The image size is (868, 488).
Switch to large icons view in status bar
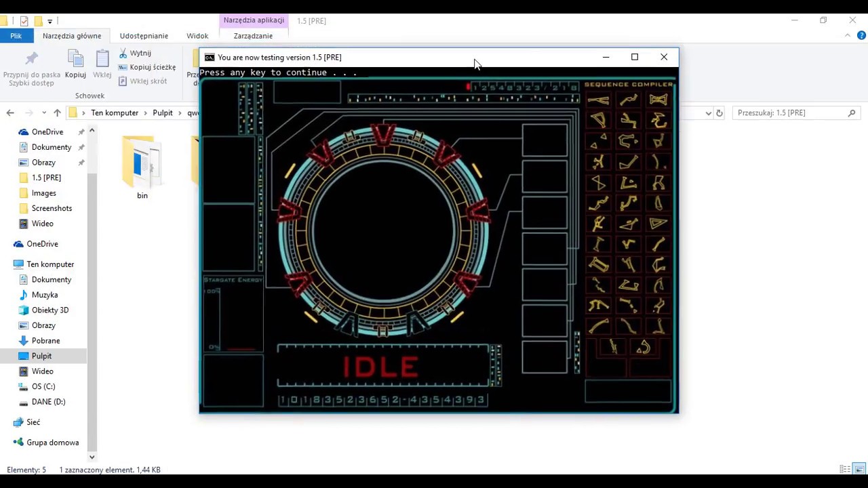[x=859, y=469]
